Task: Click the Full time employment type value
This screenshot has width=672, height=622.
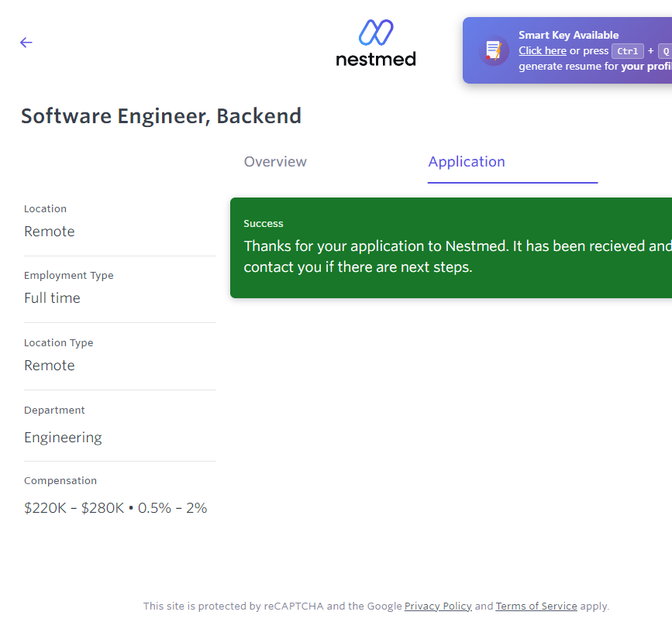Action: tap(52, 298)
